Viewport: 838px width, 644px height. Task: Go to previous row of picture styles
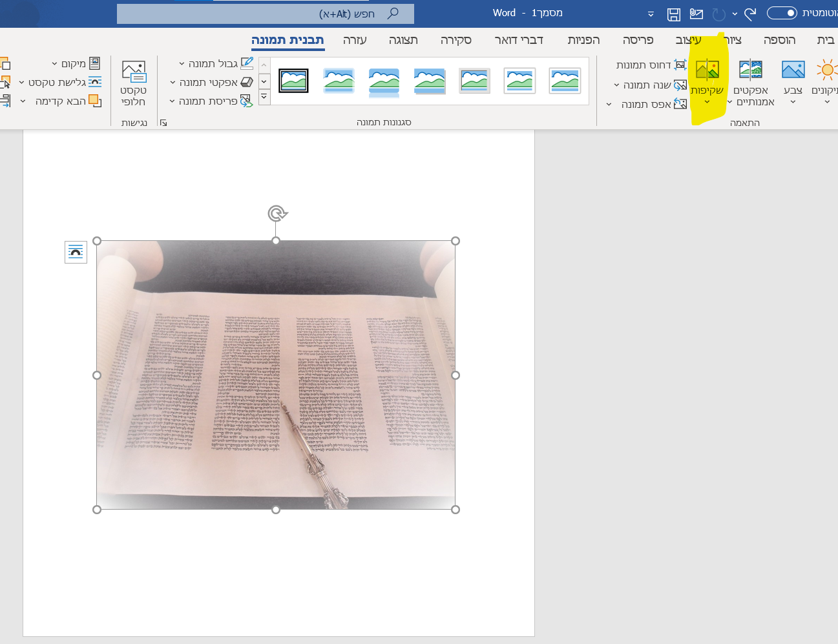(x=264, y=66)
